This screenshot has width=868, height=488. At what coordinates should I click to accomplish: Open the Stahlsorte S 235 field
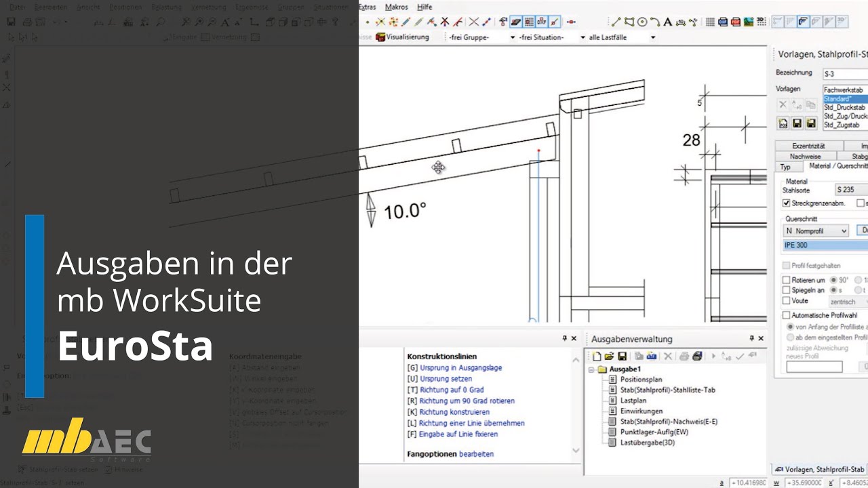click(x=851, y=190)
